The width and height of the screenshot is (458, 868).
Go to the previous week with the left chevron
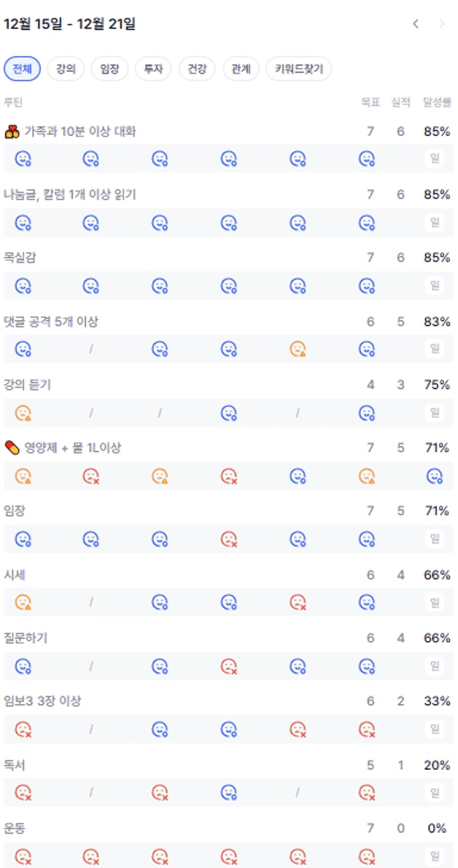tap(415, 24)
